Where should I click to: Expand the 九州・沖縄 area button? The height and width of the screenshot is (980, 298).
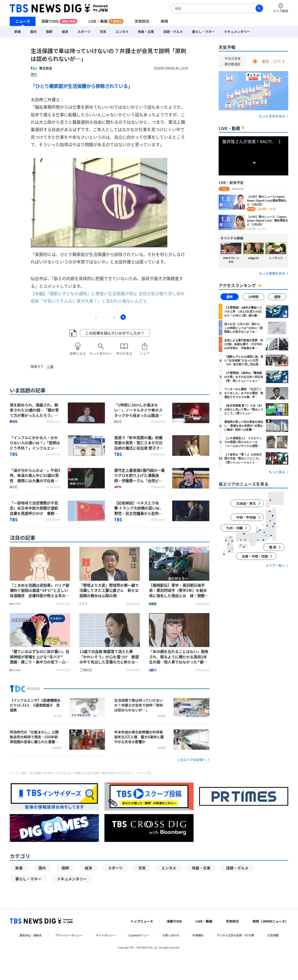click(x=236, y=528)
